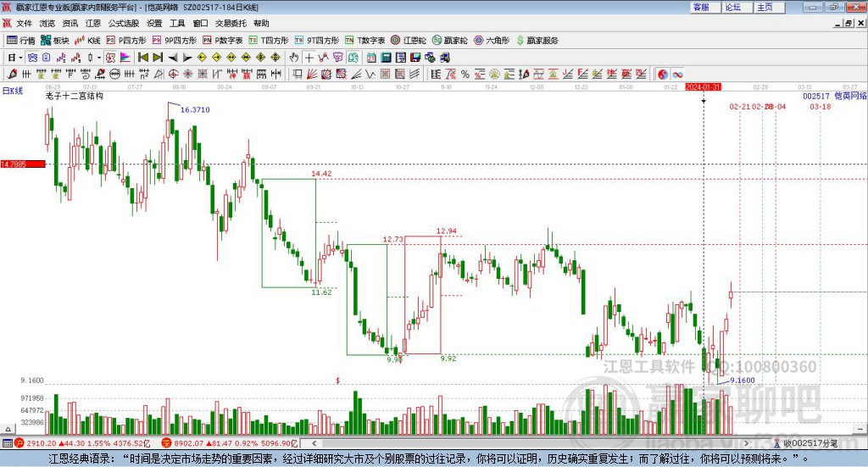The height and width of the screenshot is (467, 868).
Task: Click the calendar icon showing 21
Action: [x=371, y=58]
